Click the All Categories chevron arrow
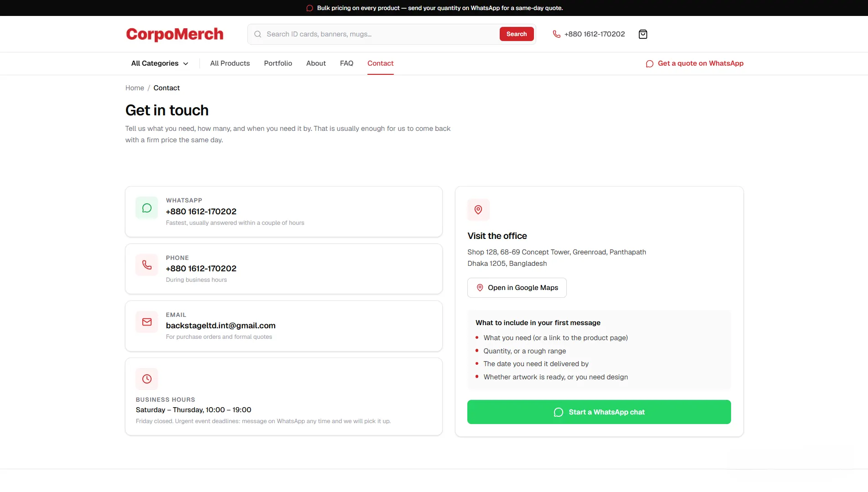This screenshot has width=868, height=492. click(186, 64)
